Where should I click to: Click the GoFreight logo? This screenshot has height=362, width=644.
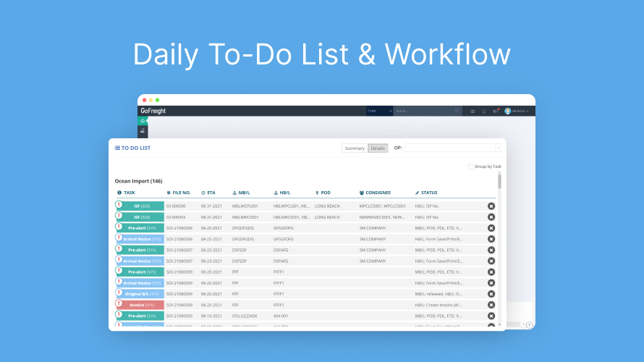153,111
